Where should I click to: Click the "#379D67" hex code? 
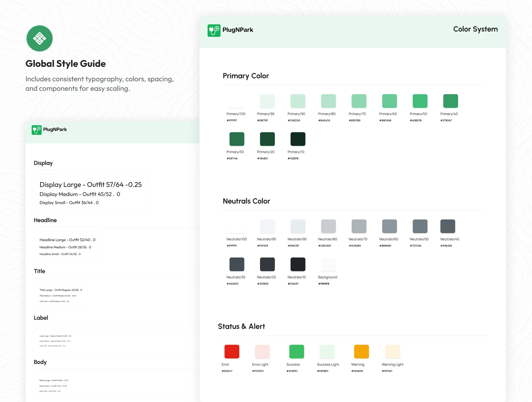click(x=446, y=121)
